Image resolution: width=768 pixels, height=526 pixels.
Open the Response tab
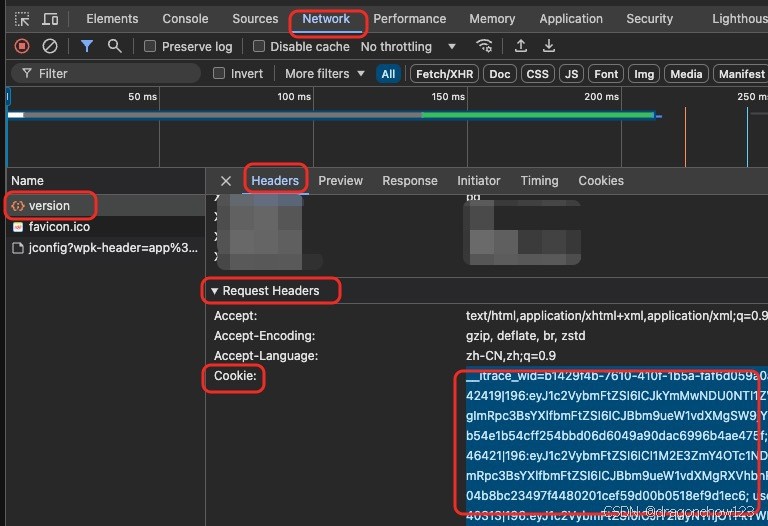[x=409, y=181]
